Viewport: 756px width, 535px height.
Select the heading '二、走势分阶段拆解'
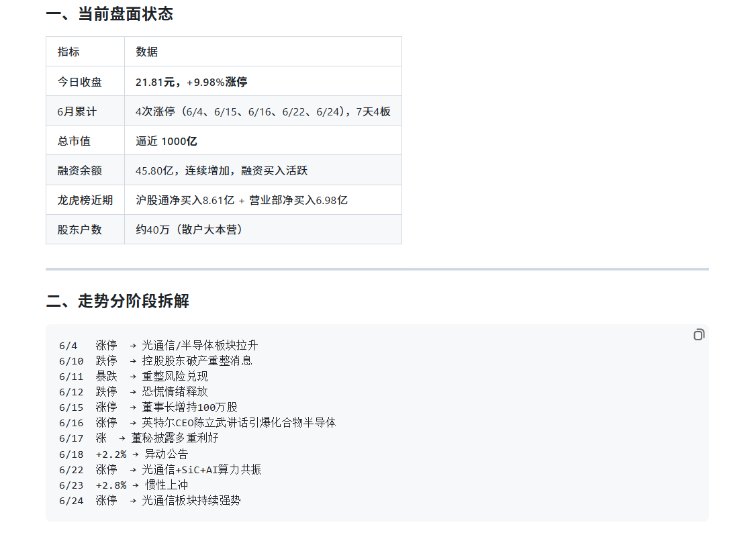[x=117, y=301]
